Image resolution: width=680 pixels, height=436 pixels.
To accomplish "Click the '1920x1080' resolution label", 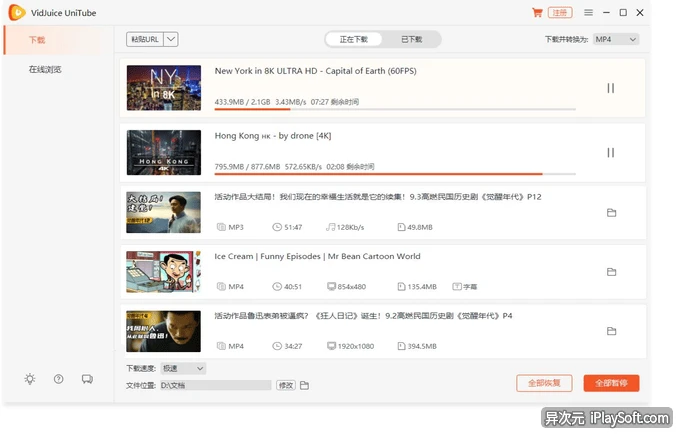I will coord(356,346).
